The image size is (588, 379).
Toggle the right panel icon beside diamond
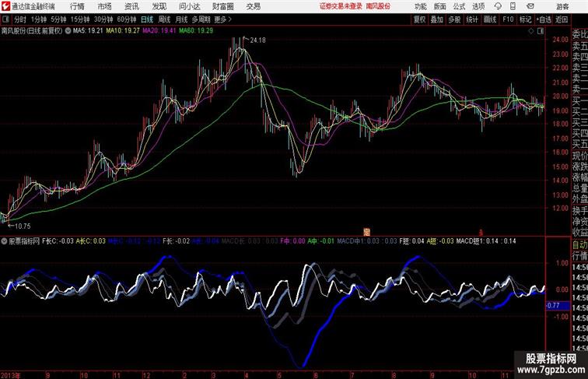click(x=541, y=31)
